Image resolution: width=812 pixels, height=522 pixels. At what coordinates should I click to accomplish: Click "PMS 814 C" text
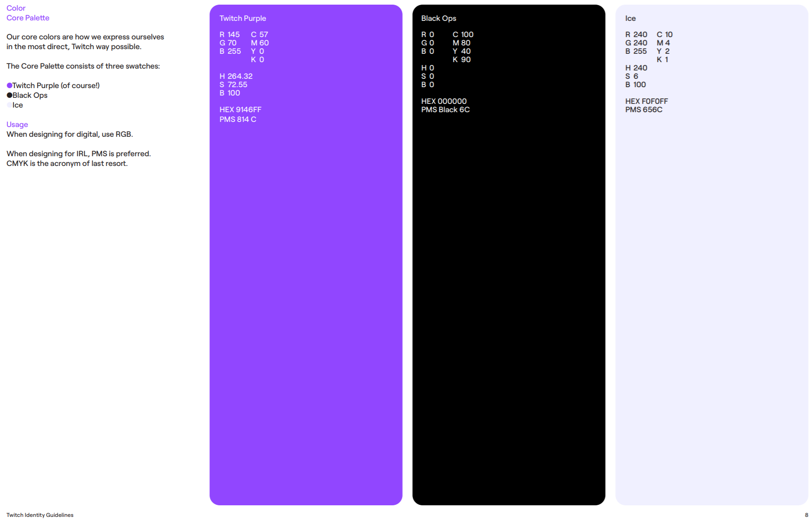click(237, 119)
